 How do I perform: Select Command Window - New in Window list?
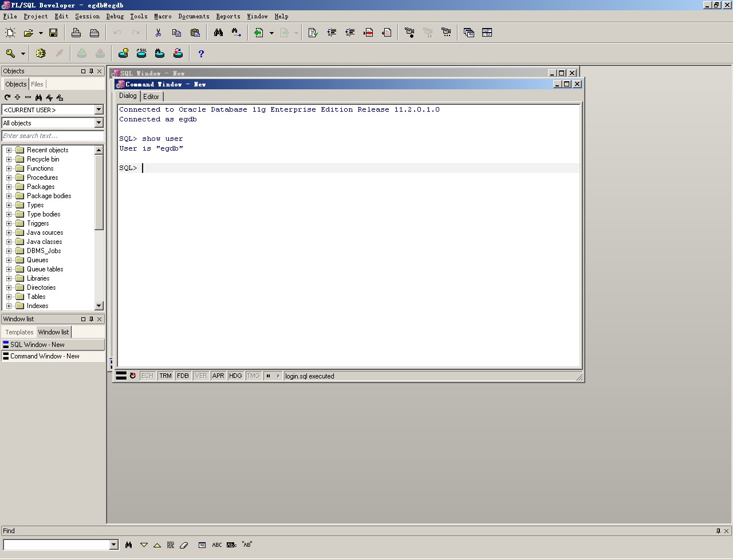coord(53,356)
